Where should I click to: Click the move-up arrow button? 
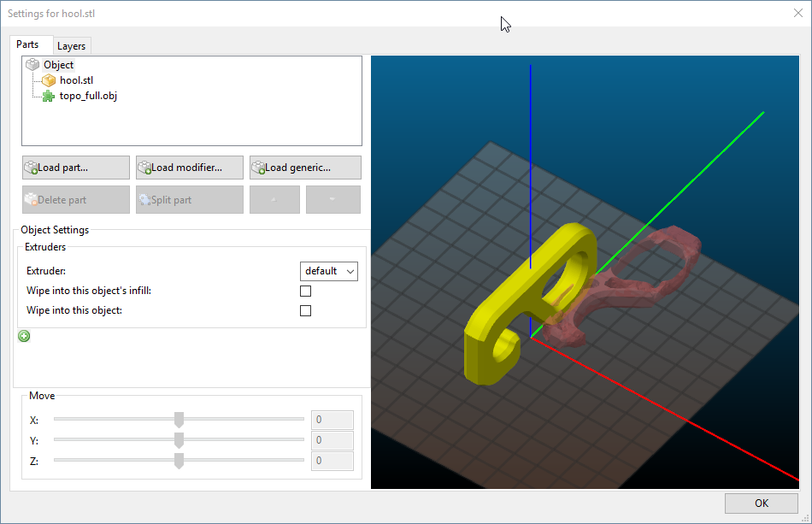pos(274,200)
